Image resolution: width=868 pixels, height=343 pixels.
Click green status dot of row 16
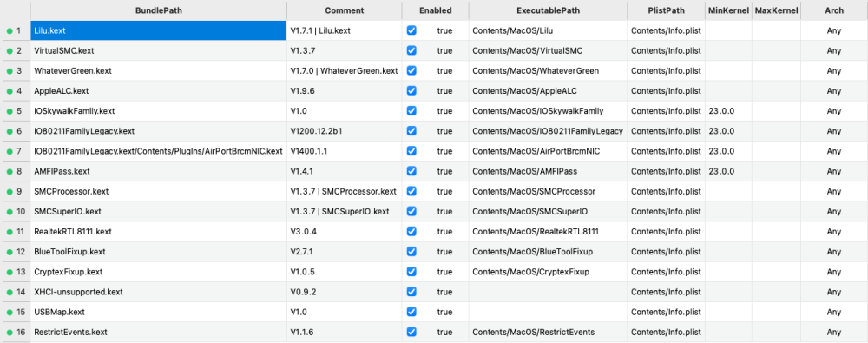pos(10,333)
